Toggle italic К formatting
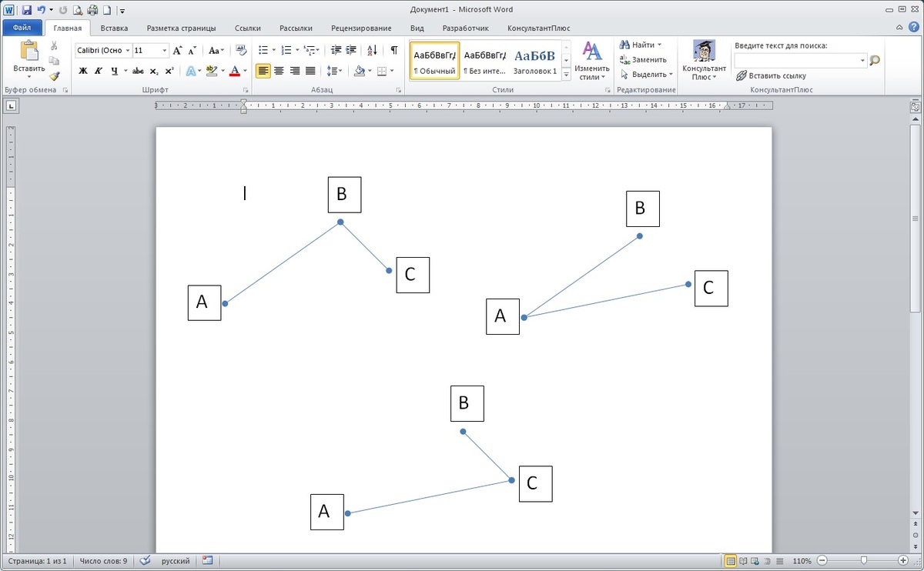Image resolution: width=924 pixels, height=571 pixels. pos(99,71)
